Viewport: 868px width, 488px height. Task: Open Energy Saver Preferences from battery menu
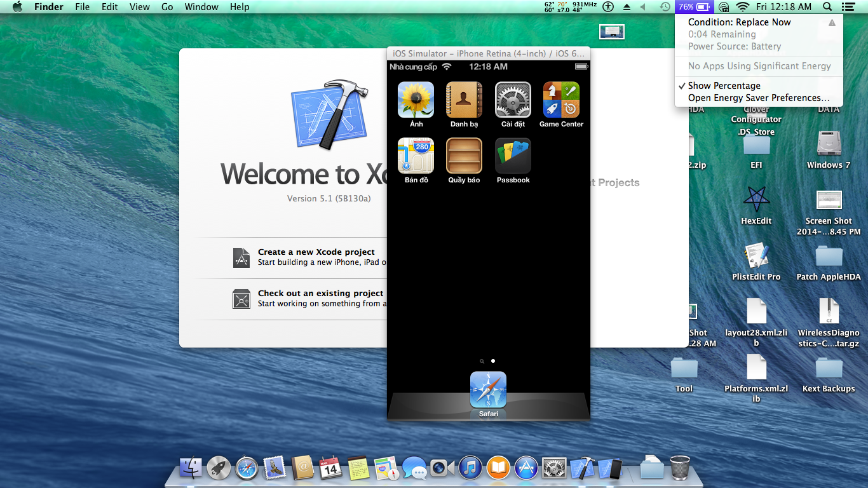point(759,98)
